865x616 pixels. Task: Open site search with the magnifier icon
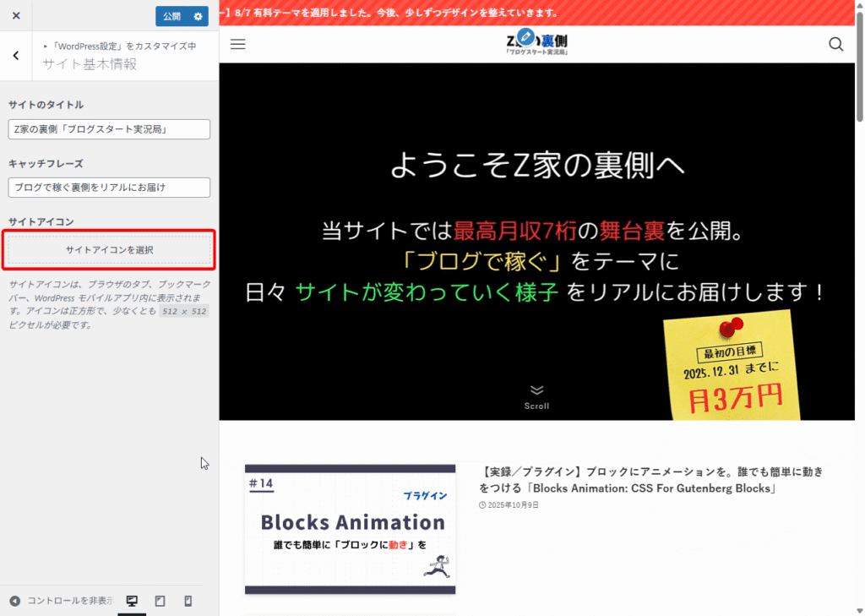[835, 44]
